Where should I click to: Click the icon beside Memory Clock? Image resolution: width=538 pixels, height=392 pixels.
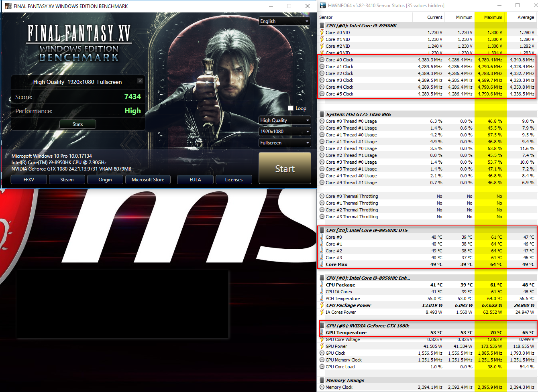[322, 387]
